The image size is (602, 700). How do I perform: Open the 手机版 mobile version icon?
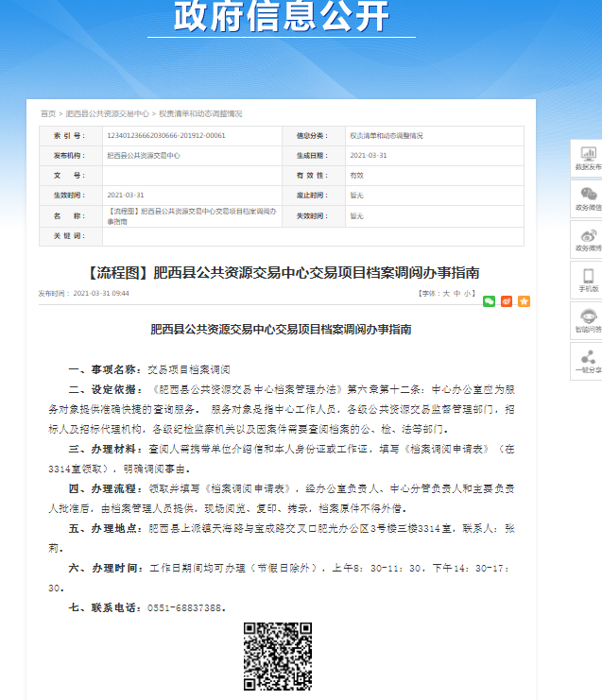point(588,281)
